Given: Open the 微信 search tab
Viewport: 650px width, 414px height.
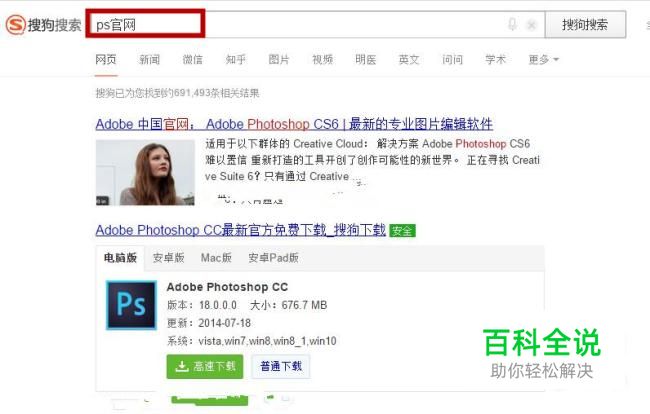Looking at the screenshot, I should pyautogui.click(x=192, y=60).
